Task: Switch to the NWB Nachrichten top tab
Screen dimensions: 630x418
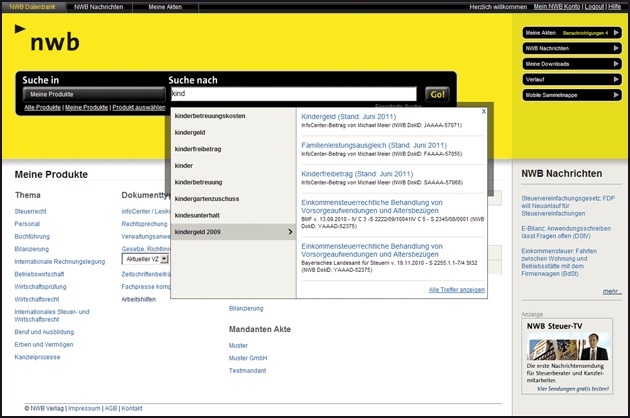Action: pos(98,6)
